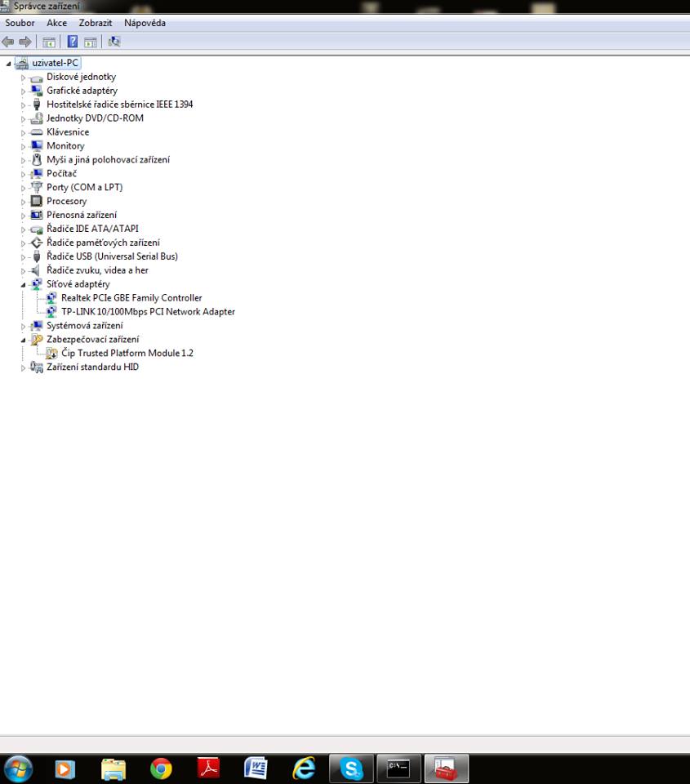
Task: Click the portable device icon for Přenosná zařízení
Action: tap(37, 215)
